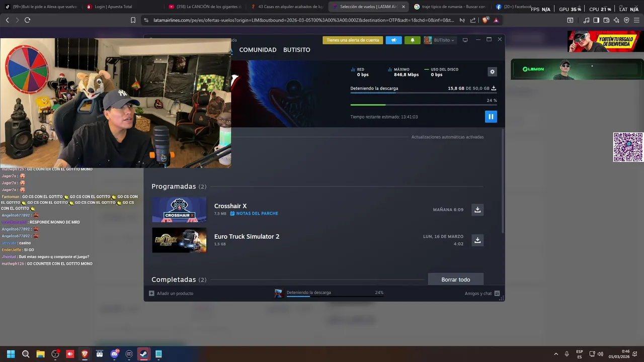Click the Steam window resize grip icon
The height and width of the screenshot is (362, 644).
point(502,299)
